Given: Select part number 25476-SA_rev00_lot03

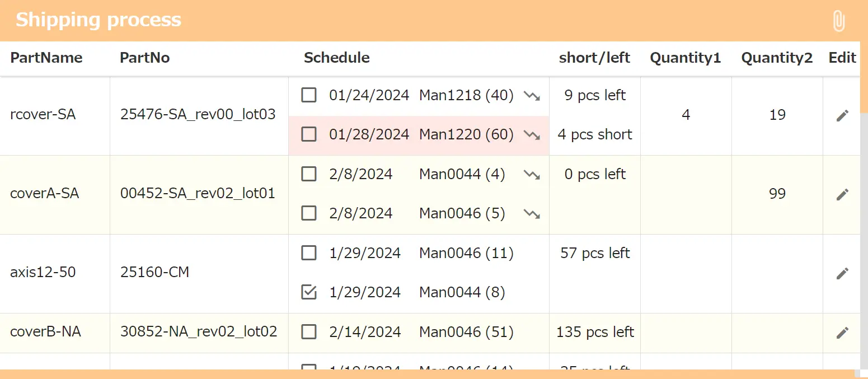Looking at the screenshot, I should [x=198, y=115].
